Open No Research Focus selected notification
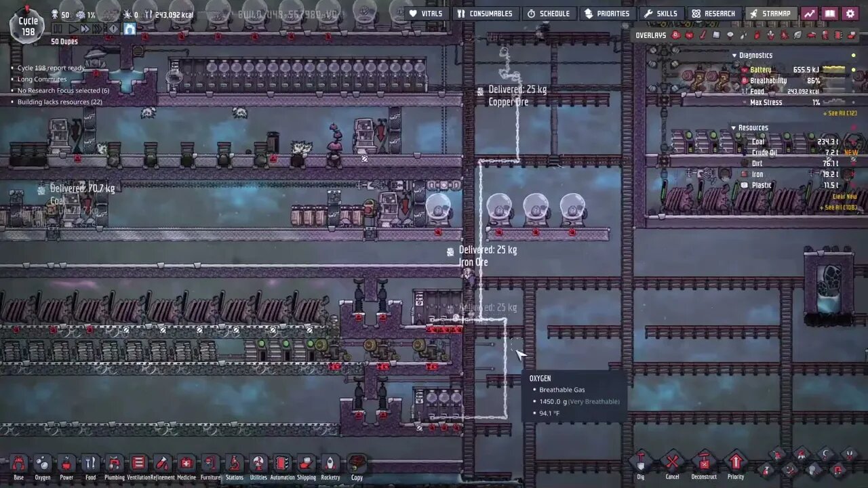Viewport: 868px width, 488px height. [x=63, y=91]
